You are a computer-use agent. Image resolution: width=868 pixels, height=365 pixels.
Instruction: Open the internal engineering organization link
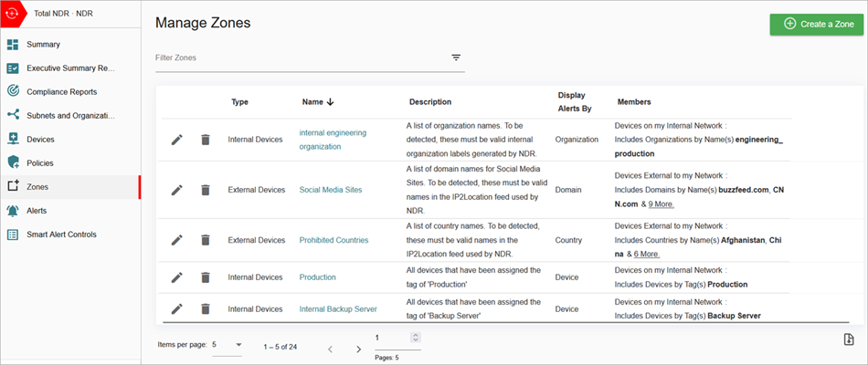[x=333, y=140]
